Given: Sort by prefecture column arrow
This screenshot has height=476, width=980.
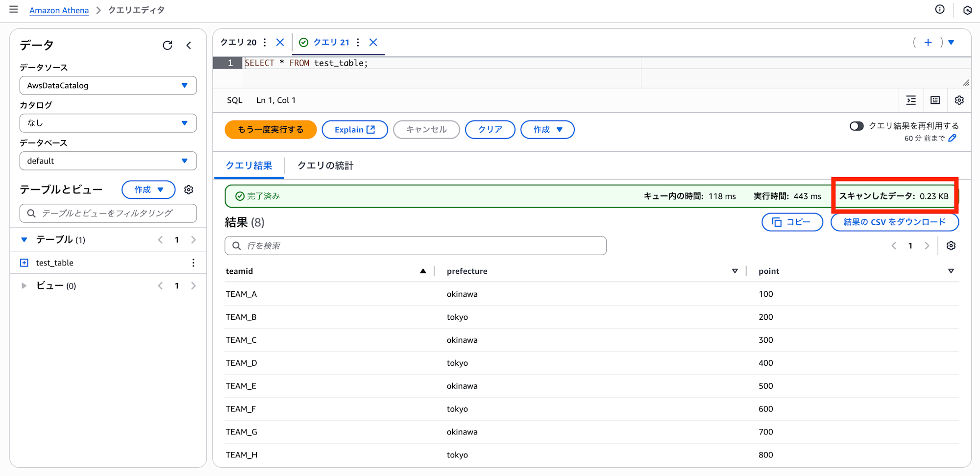Looking at the screenshot, I should click(735, 271).
